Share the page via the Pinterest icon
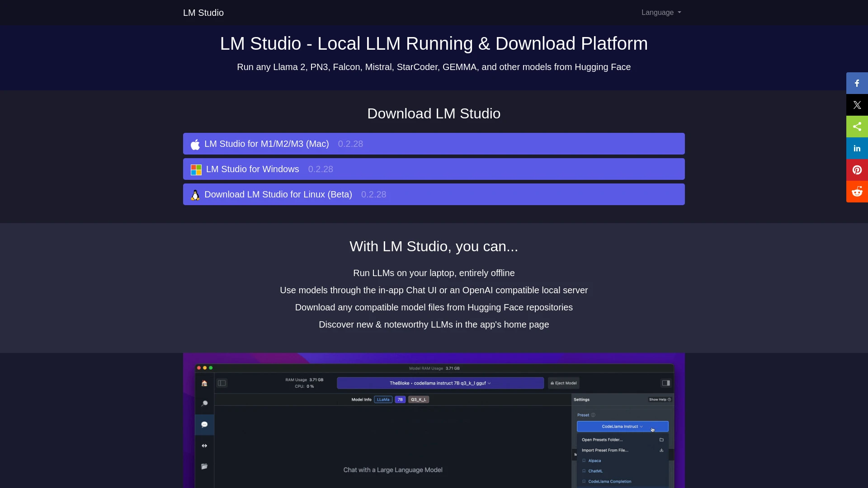This screenshot has width=868, height=488. pos(857,170)
